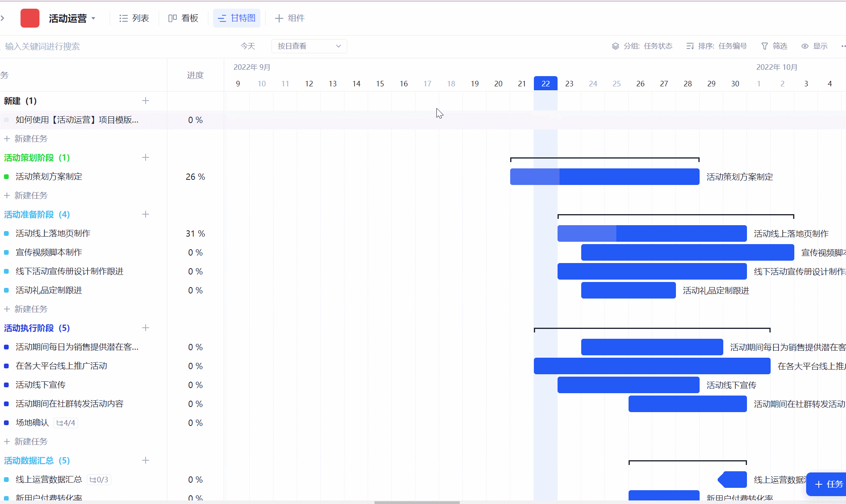
Task: Click plus icon beside 活动策划阶段 group
Action: pyautogui.click(x=146, y=158)
